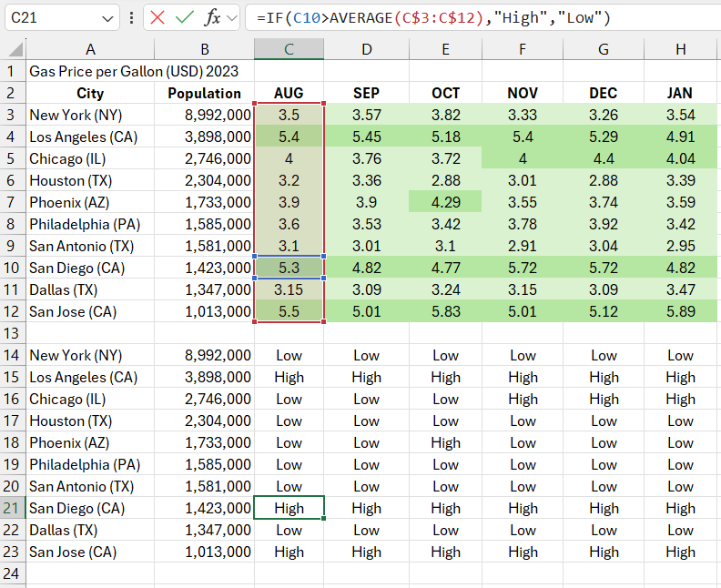Click the 'DEC' header cell
Screen dimensions: 721x588
click(604, 94)
